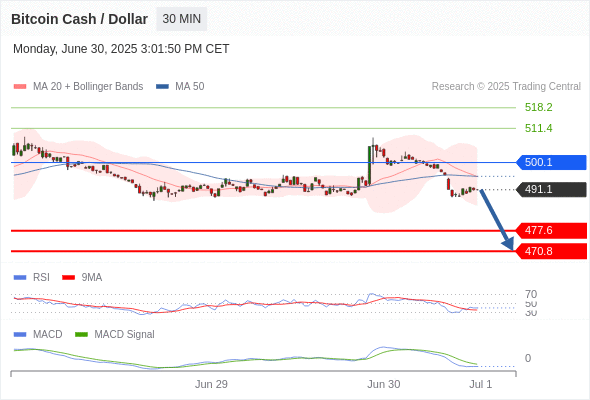
Task: Click the MACD legend swatch
Action: pos(20,335)
